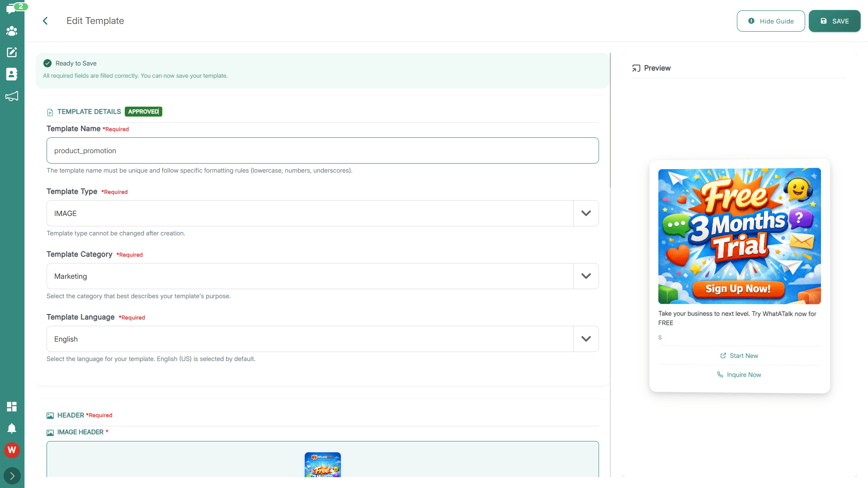
Task: Click the Template Name label
Action: (x=73, y=129)
